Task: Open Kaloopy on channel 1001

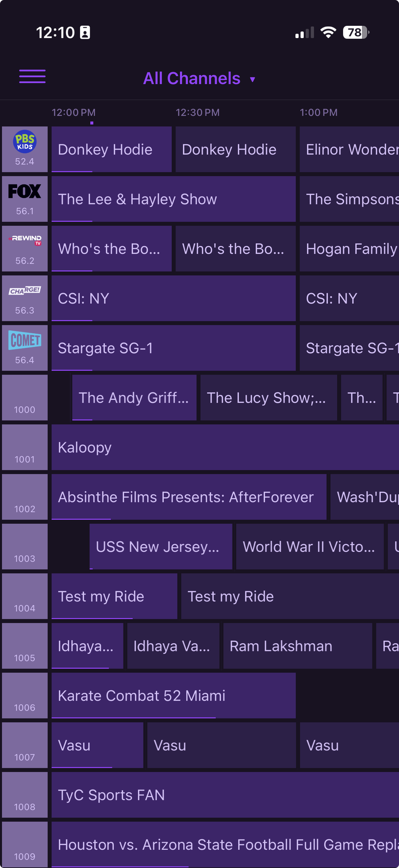Action: [x=225, y=448]
